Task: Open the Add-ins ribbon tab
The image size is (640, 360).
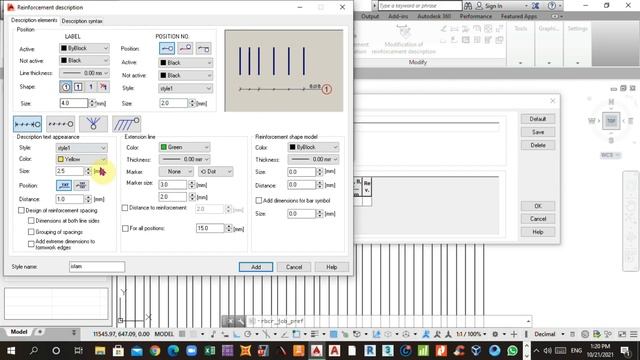Action: (x=398, y=16)
